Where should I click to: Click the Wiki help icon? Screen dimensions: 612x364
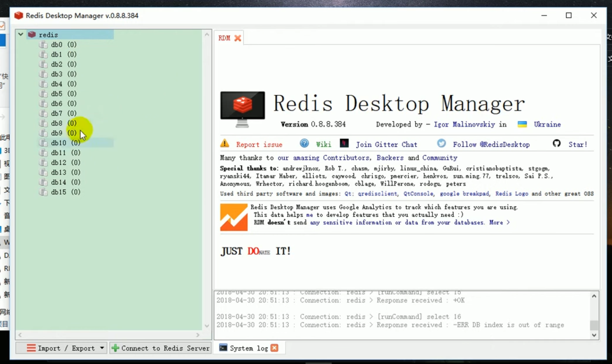click(304, 143)
